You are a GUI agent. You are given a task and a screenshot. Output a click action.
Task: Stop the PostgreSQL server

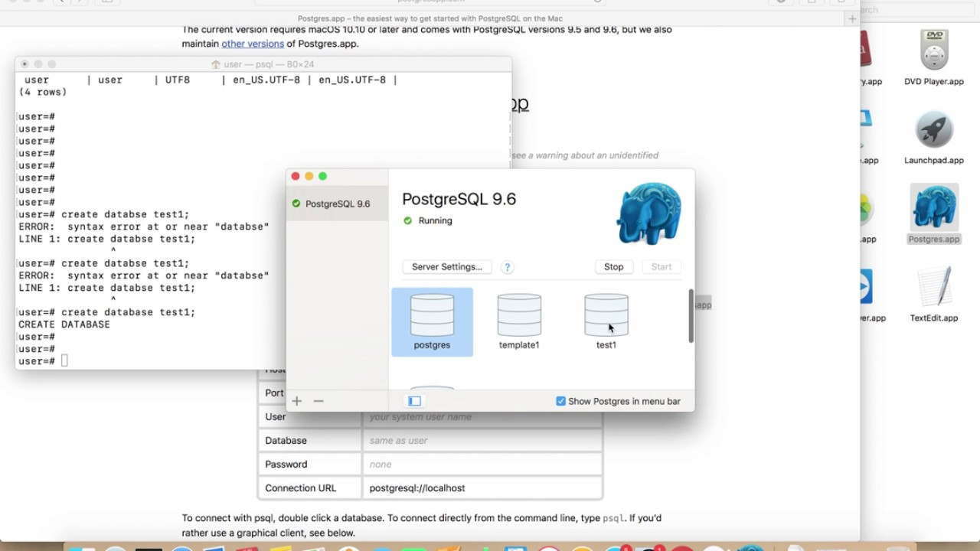tap(614, 267)
